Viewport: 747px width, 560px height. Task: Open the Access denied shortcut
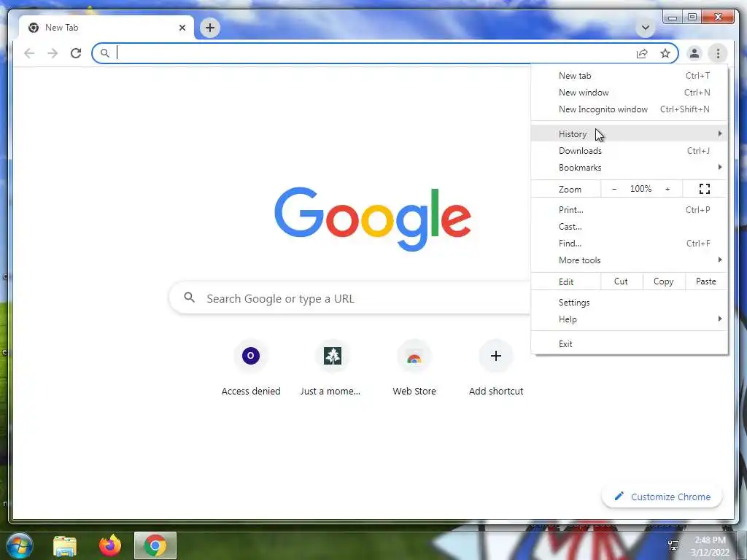251,368
